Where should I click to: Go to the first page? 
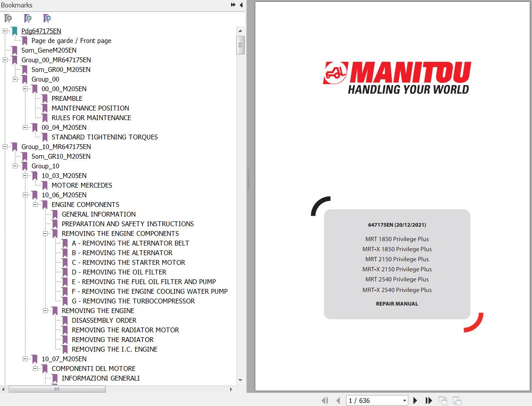pos(325,400)
